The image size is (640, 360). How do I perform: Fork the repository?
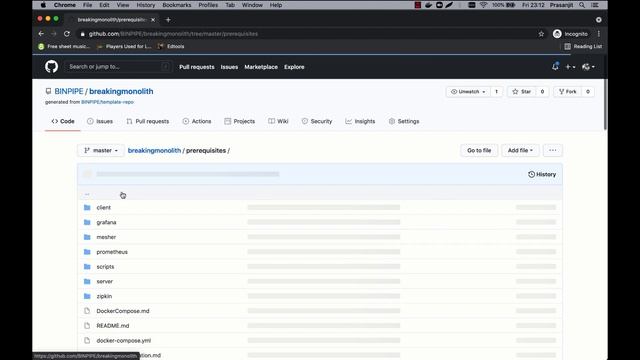pyautogui.click(x=568, y=92)
